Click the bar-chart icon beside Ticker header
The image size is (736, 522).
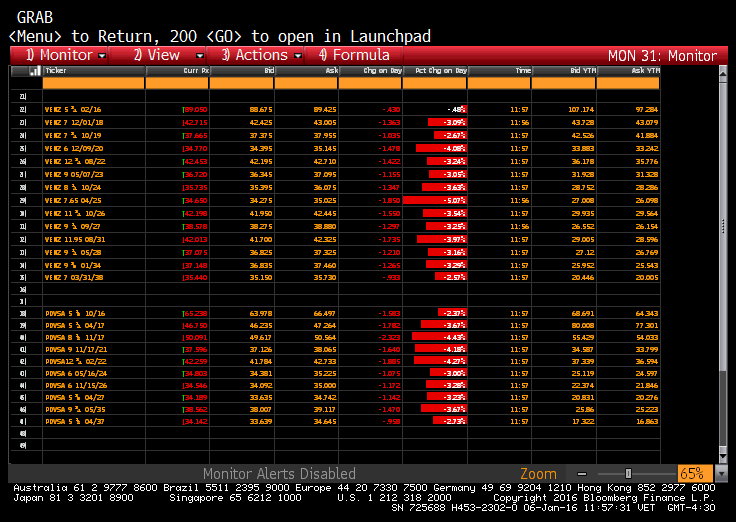[x=34, y=71]
